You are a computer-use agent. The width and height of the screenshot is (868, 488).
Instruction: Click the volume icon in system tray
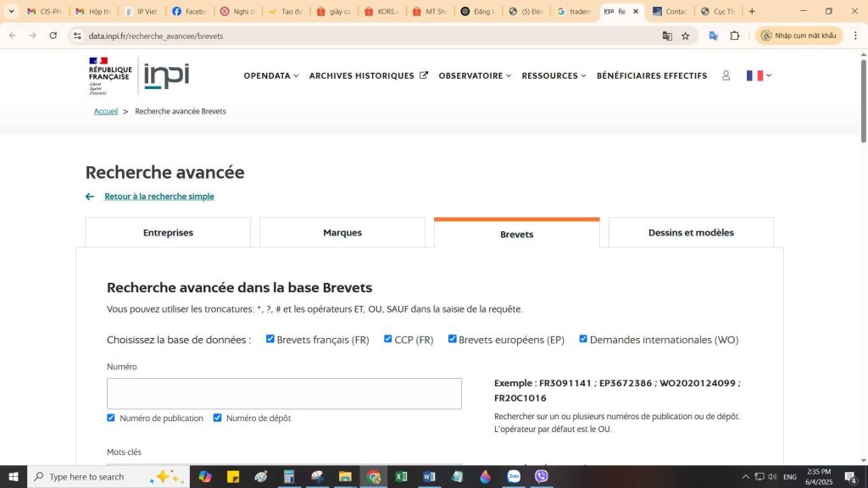tap(772, 476)
